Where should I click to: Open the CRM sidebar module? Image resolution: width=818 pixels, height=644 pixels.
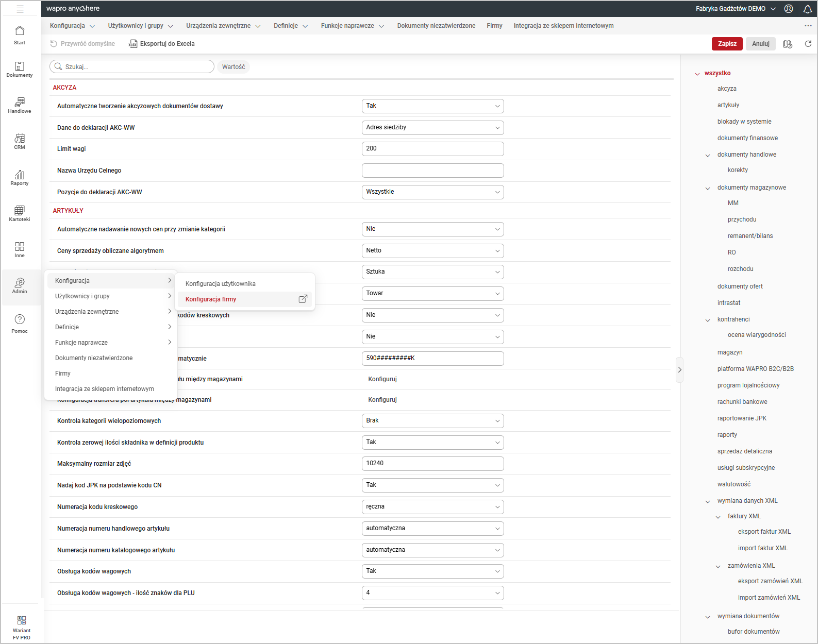coord(20,141)
